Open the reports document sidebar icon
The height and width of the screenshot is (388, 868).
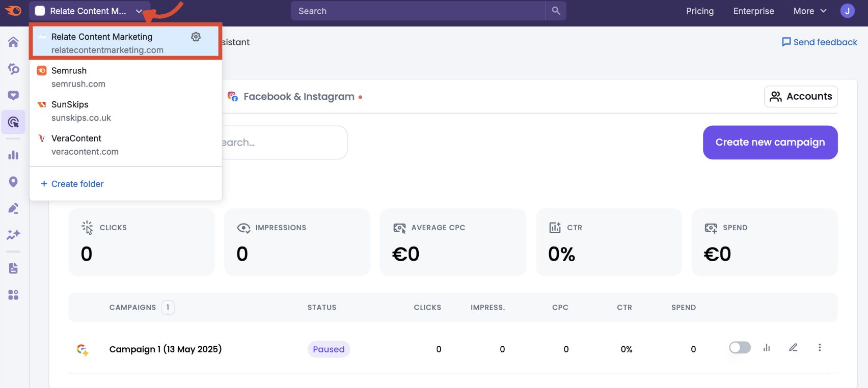click(x=13, y=268)
